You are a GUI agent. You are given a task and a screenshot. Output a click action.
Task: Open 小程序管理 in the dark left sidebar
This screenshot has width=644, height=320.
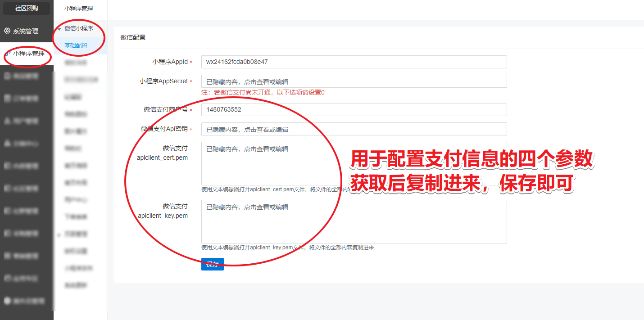coord(27,54)
